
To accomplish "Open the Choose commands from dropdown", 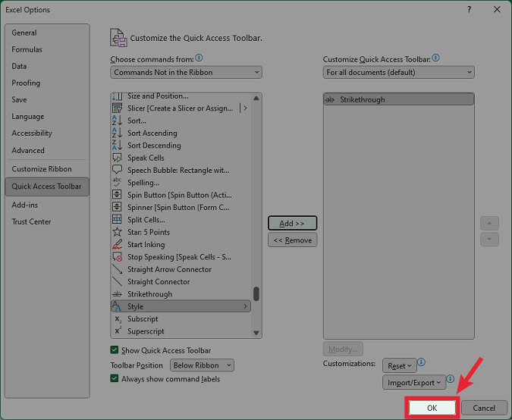I will coord(186,73).
